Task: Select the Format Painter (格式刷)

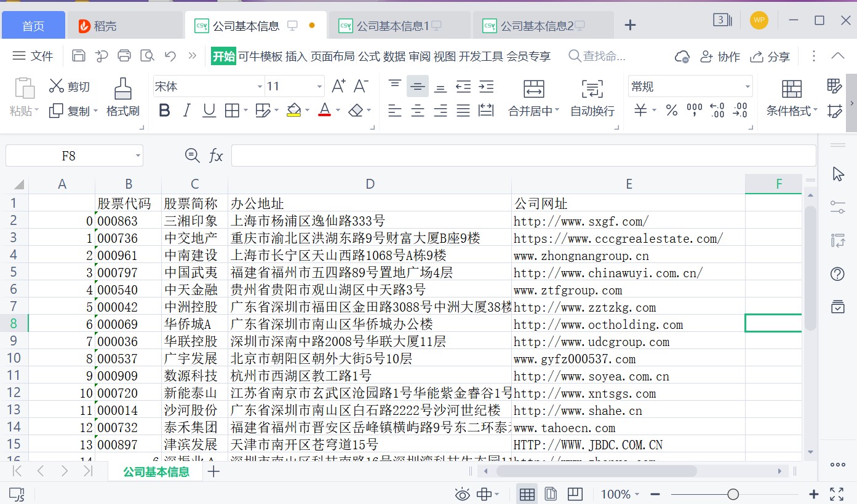Action: coord(123,97)
